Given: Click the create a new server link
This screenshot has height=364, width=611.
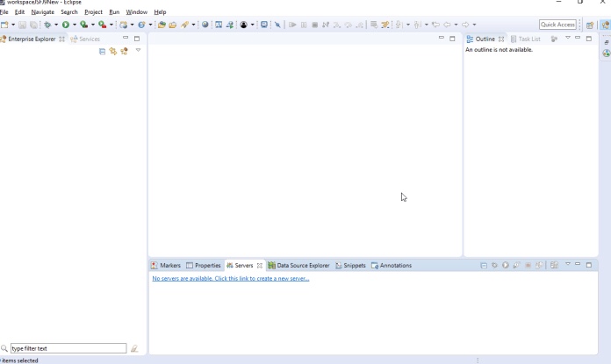Looking at the screenshot, I should pyautogui.click(x=230, y=279).
